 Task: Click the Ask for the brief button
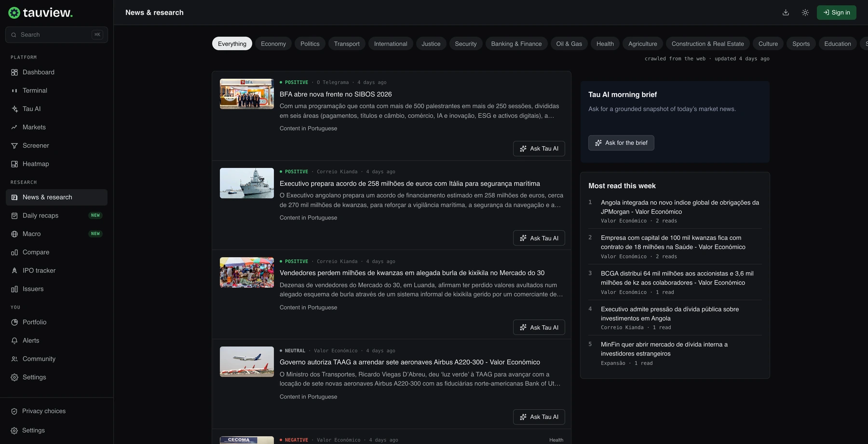pos(621,143)
